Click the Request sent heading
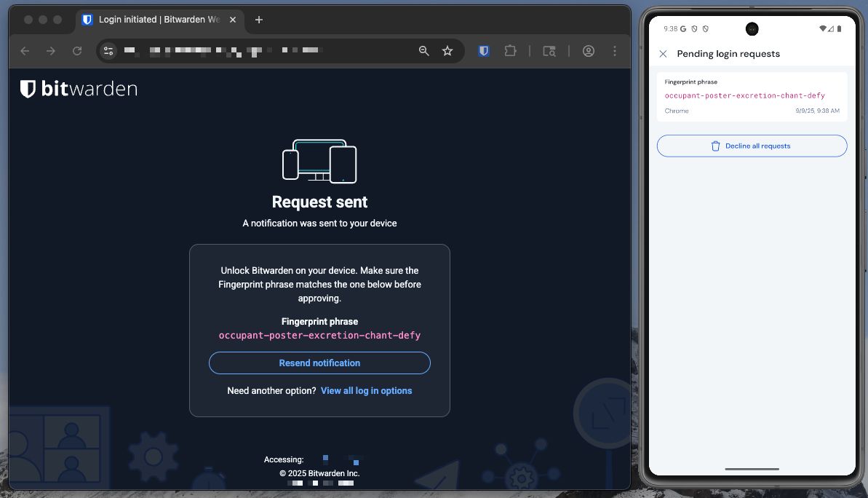 coord(319,202)
